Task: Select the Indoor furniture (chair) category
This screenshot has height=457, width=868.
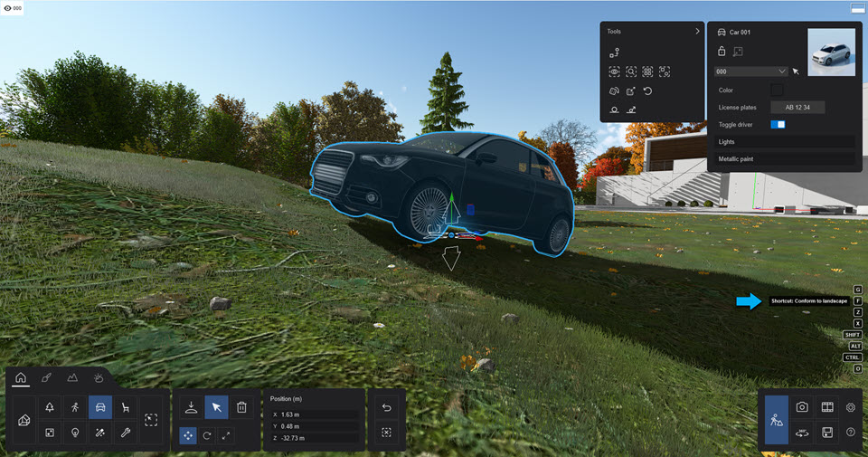Action: pos(125,408)
